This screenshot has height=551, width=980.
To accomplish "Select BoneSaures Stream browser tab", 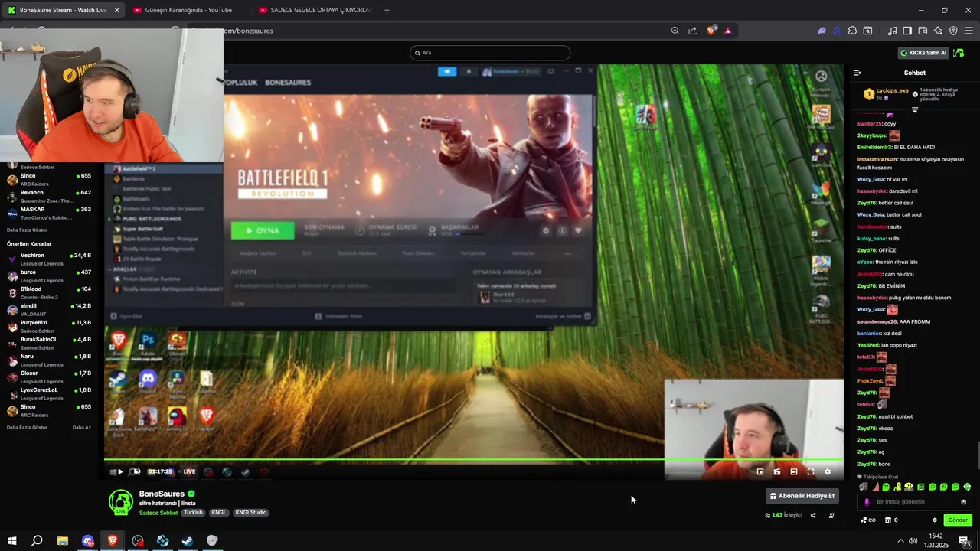I will tap(63, 10).
